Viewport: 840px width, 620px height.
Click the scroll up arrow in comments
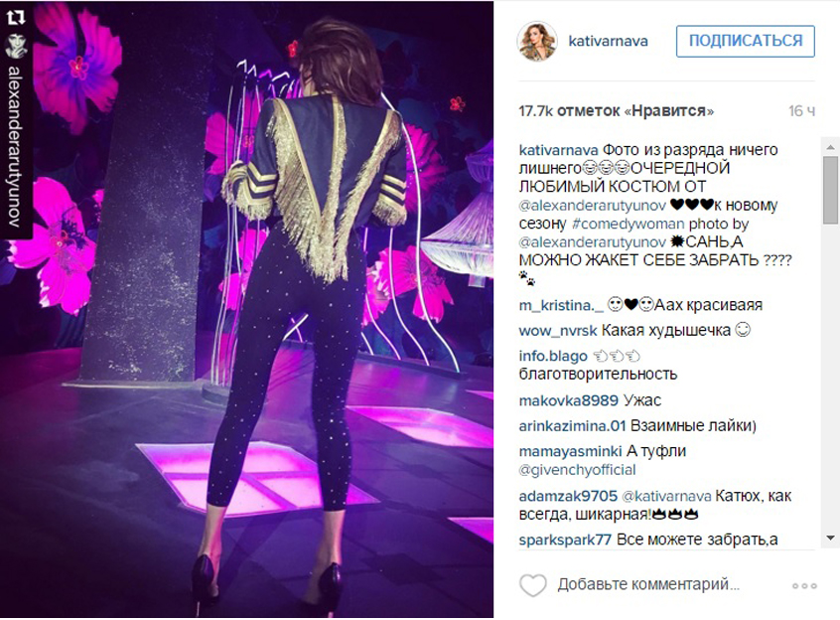(x=830, y=146)
